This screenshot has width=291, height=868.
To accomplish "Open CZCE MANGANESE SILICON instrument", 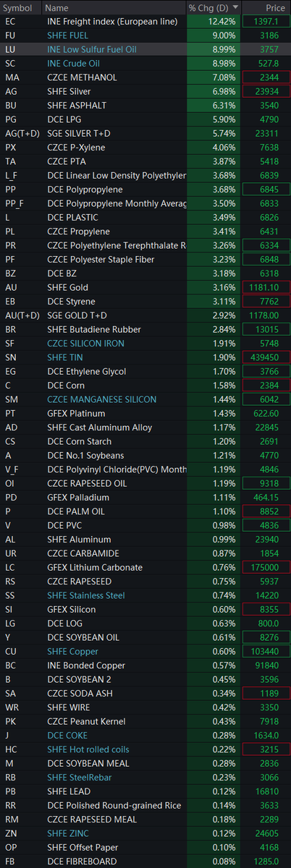I will coord(101,399).
